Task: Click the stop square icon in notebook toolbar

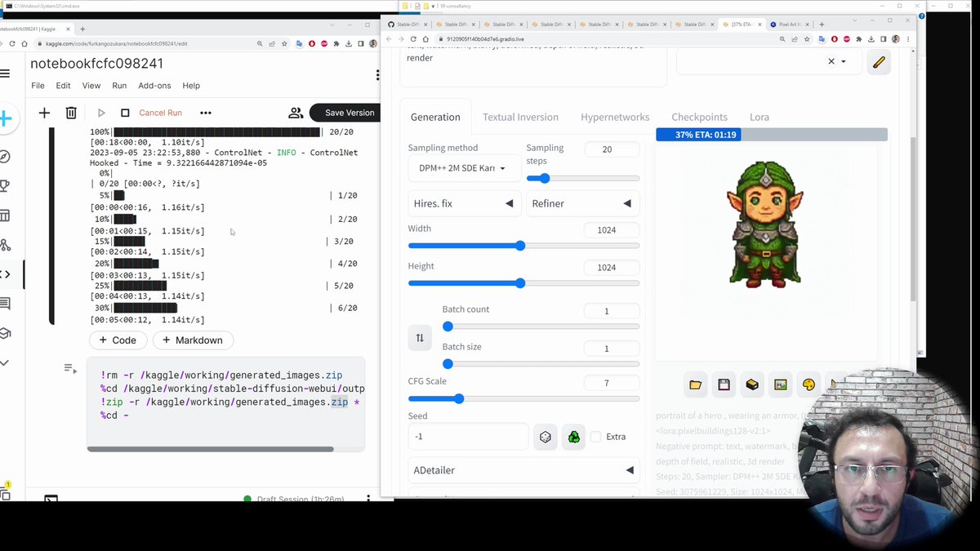Action: [125, 113]
